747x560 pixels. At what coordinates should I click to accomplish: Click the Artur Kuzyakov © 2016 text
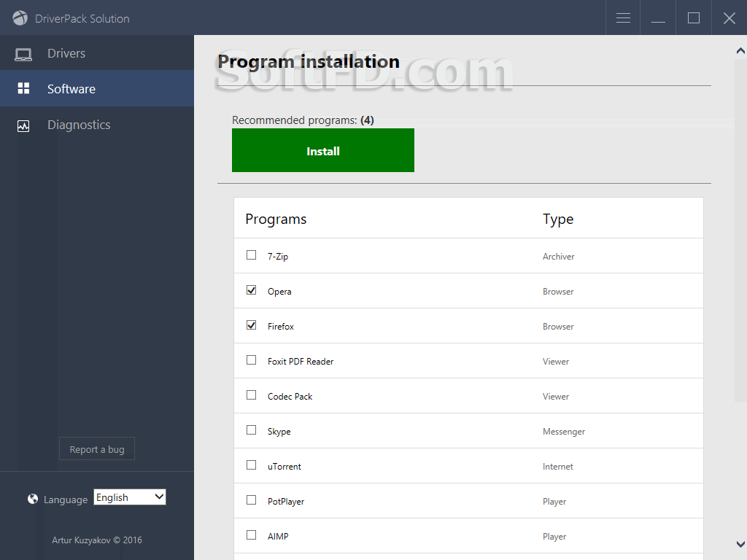coord(97,540)
